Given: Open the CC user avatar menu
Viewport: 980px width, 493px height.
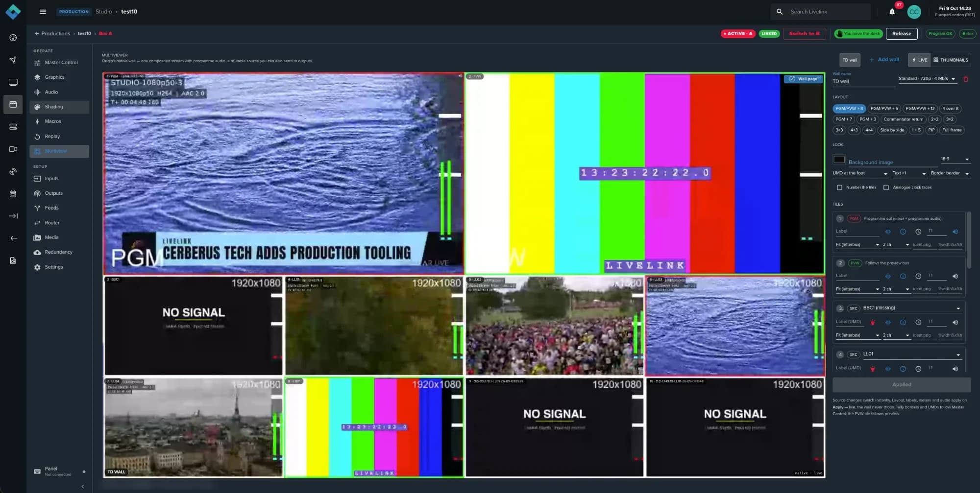Looking at the screenshot, I should 914,12.
